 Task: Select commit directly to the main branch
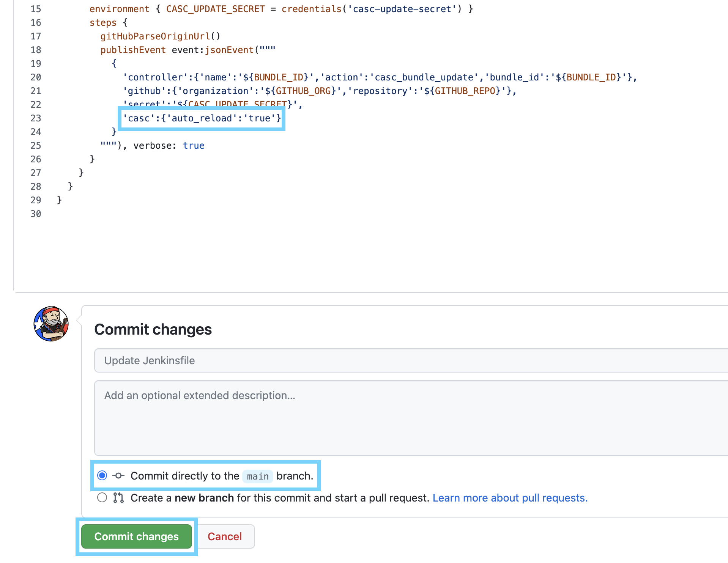[x=102, y=475]
